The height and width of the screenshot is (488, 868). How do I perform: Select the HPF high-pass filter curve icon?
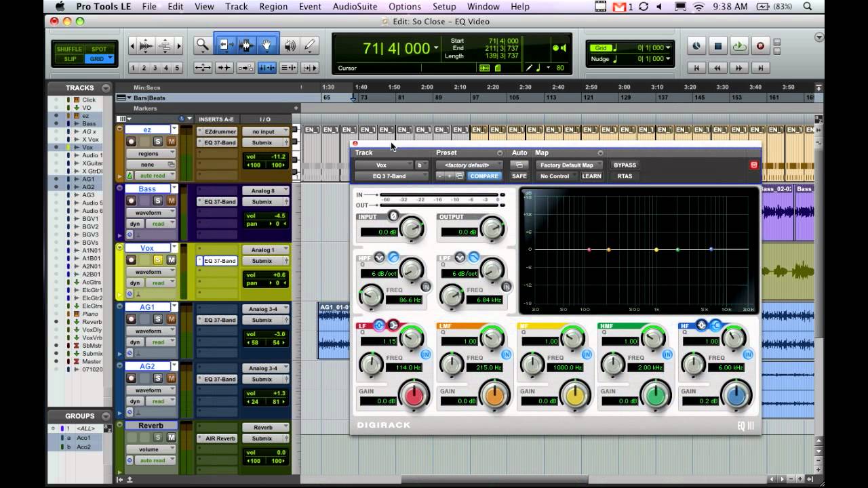[393, 257]
